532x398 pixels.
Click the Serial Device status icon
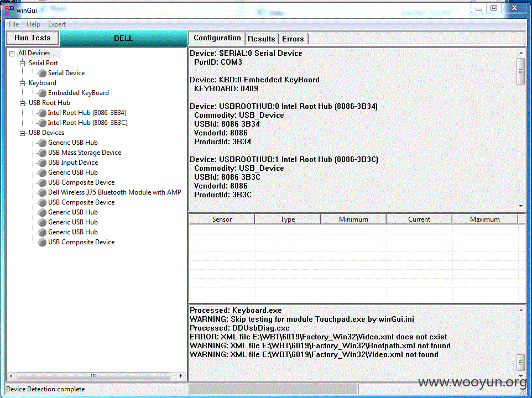tap(43, 73)
